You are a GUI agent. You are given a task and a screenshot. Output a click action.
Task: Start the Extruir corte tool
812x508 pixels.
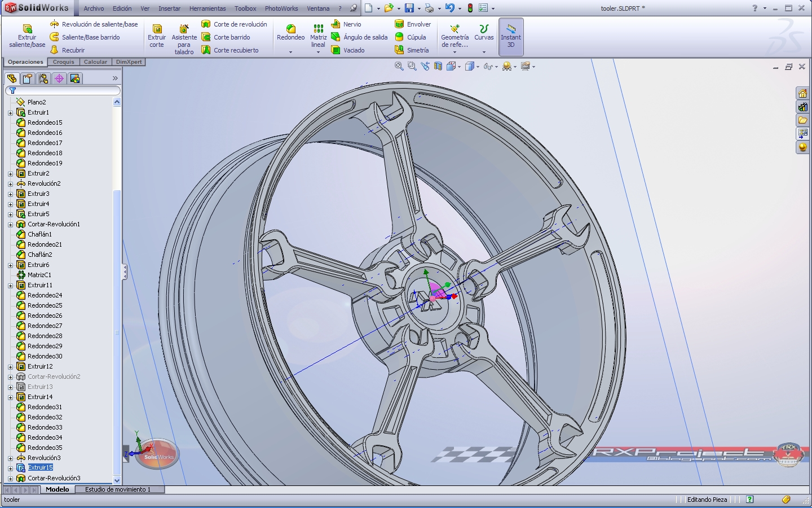pos(157,36)
